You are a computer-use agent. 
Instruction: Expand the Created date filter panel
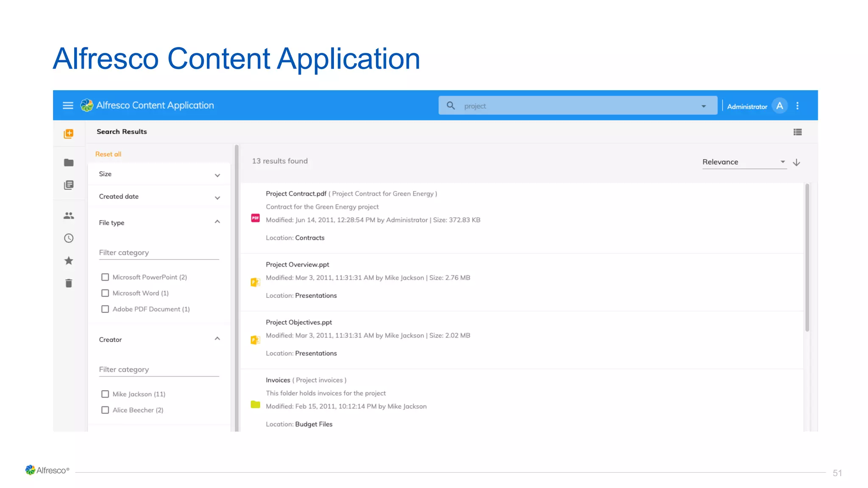[159, 197]
